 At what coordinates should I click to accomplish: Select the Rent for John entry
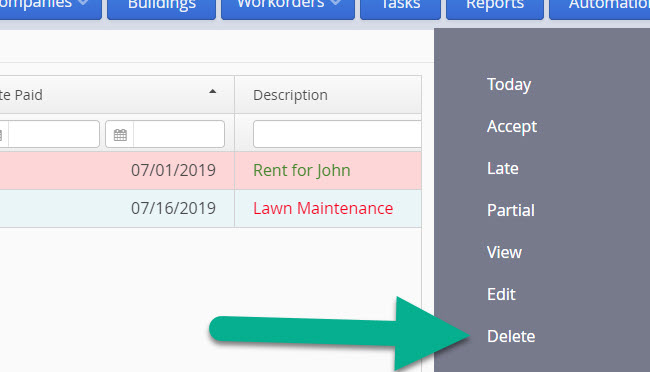302,170
